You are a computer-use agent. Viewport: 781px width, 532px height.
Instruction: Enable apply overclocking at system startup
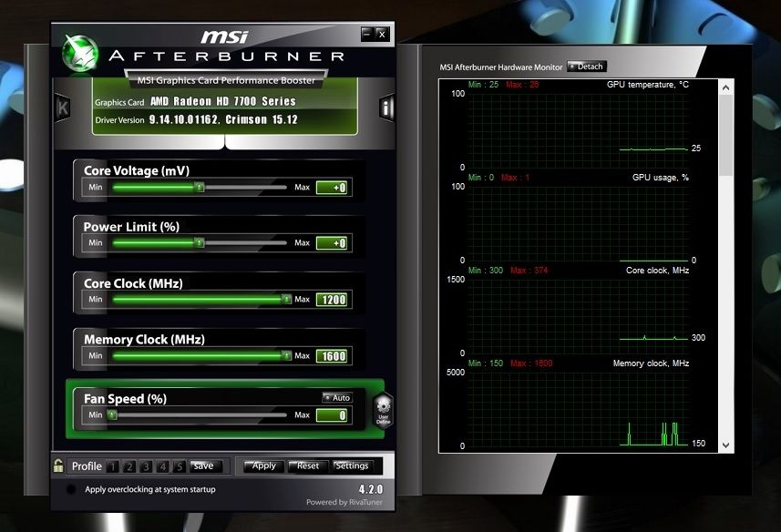pos(71,489)
